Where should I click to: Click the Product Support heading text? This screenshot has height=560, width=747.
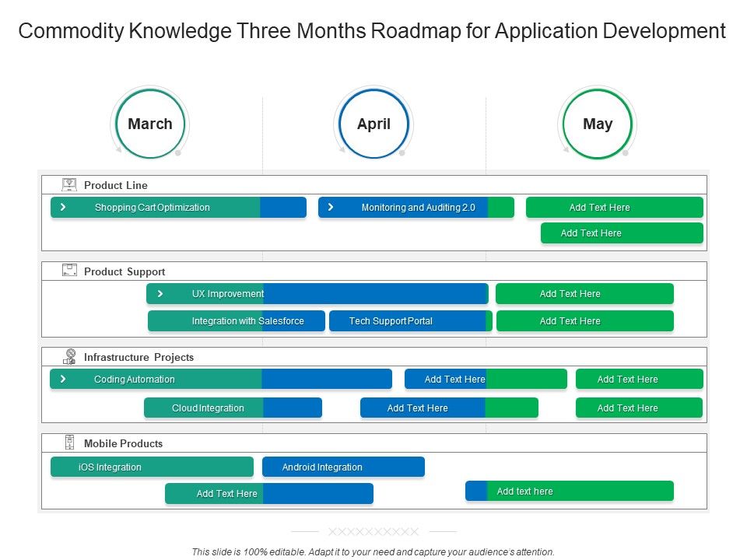tap(124, 271)
